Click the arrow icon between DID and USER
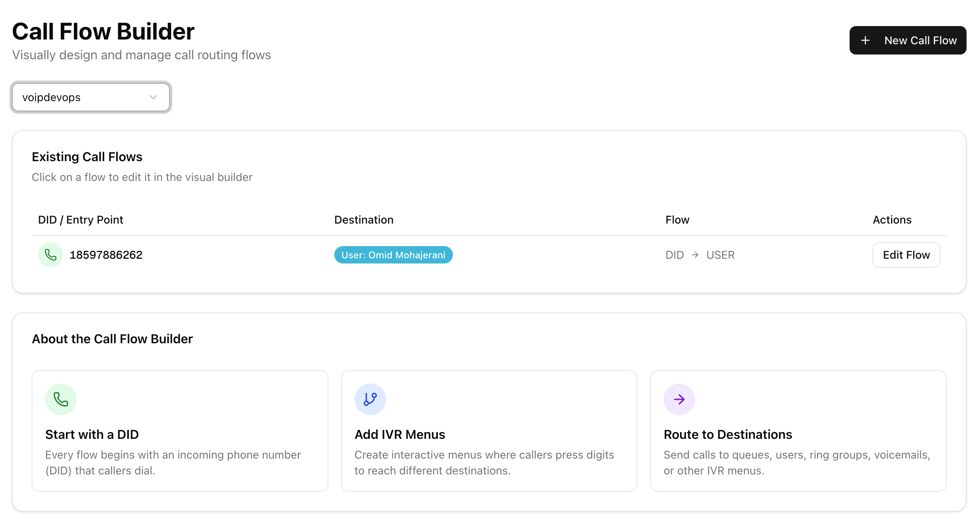Screen dimensions: 980x523 (695, 255)
